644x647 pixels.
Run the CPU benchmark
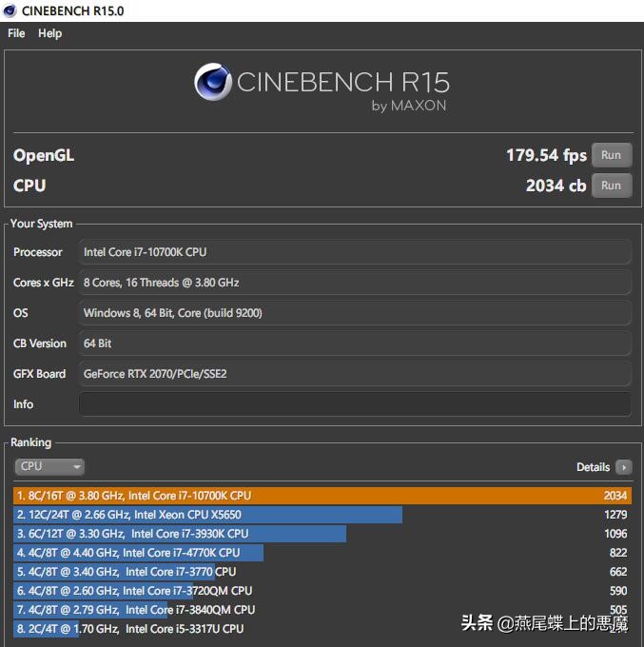(612, 186)
